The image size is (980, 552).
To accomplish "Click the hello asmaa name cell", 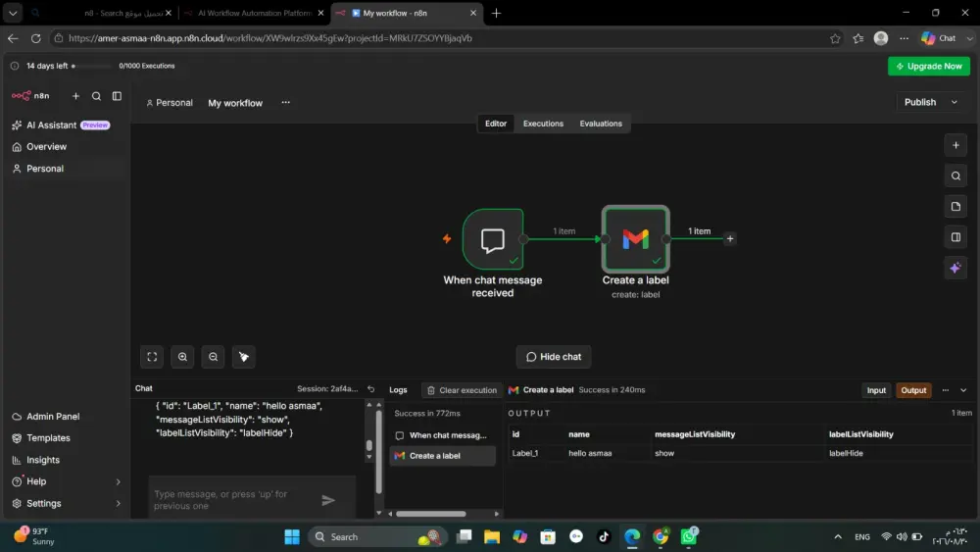I will (590, 453).
